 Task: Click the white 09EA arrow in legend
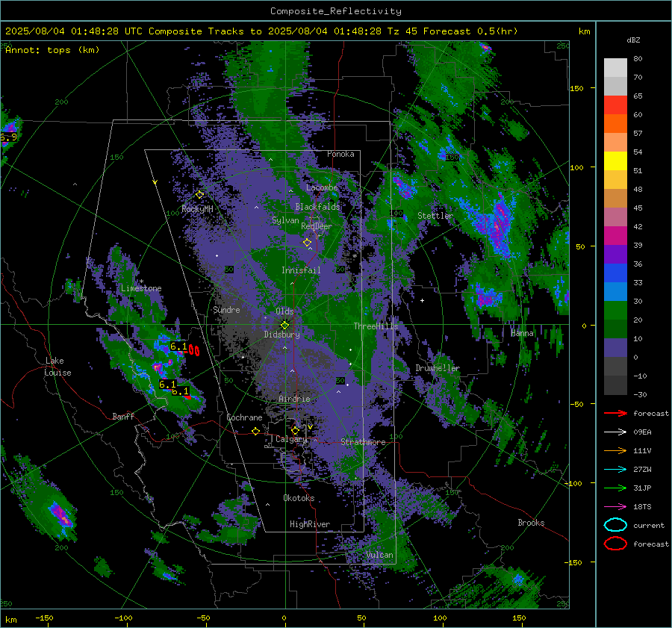pos(615,432)
